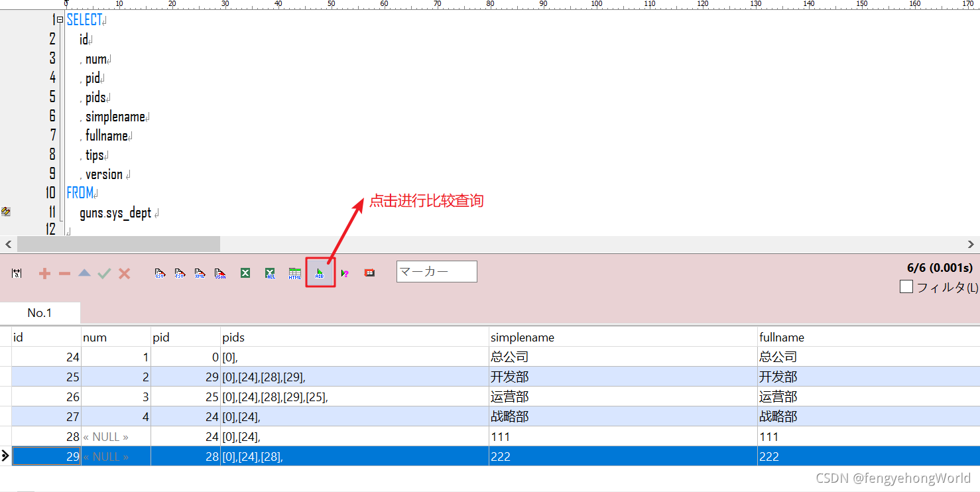Viewport: 980px width, 492px height.
Task: Select the id cell with value 24
Action: (x=46, y=357)
